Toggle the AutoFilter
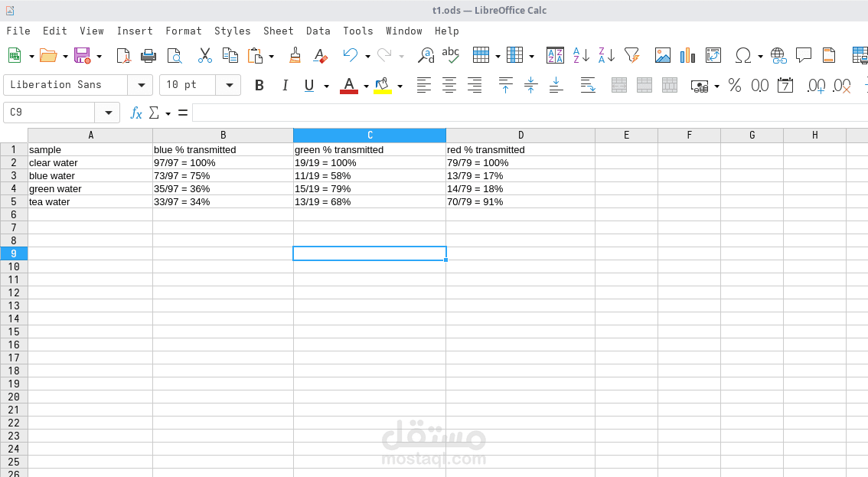This screenshot has width=868, height=477. pyautogui.click(x=631, y=55)
